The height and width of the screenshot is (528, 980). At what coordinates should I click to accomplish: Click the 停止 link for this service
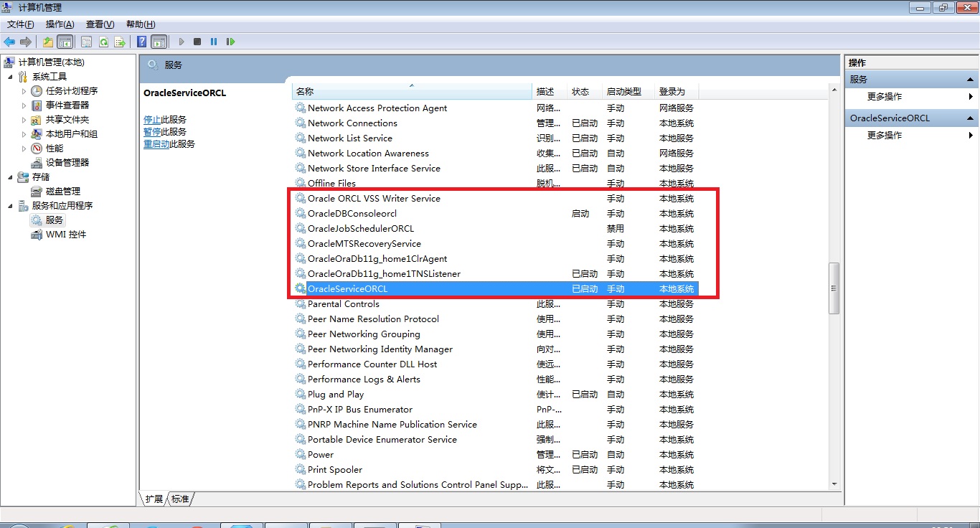(152, 120)
